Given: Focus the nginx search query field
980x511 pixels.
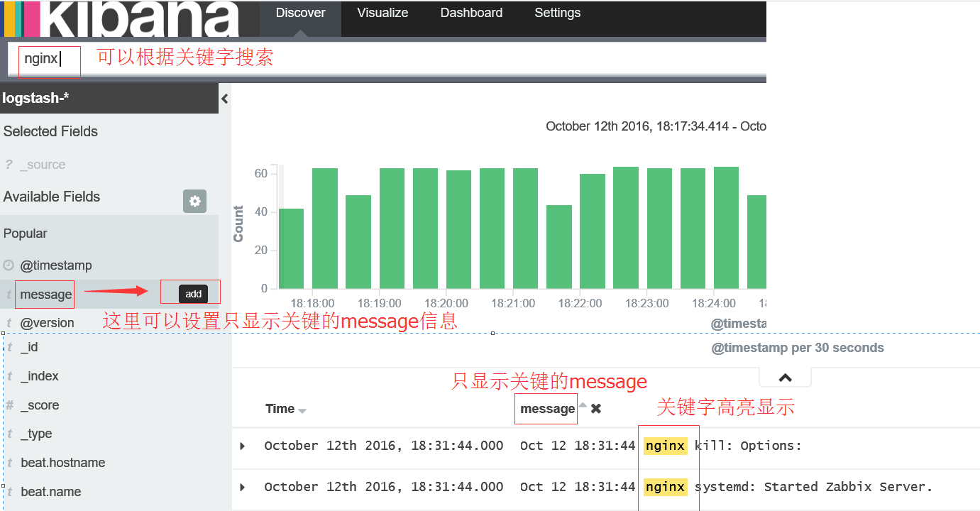Looking at the screenshot, I should click(x=387, y=58).
